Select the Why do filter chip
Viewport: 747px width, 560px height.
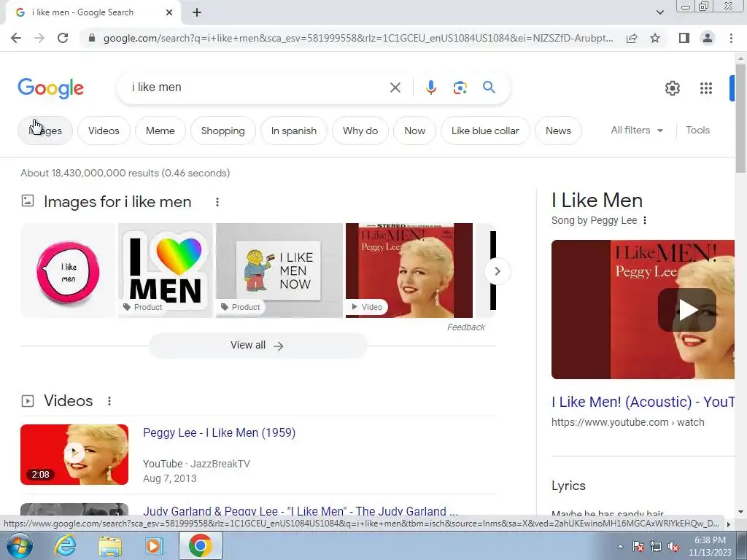coord(360,131)
